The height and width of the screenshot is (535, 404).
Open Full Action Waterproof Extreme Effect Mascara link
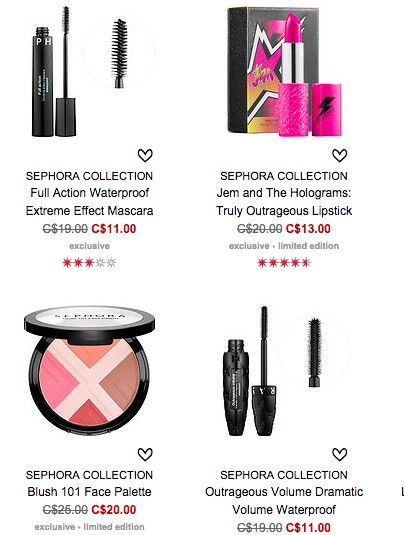tap(89, 202)
